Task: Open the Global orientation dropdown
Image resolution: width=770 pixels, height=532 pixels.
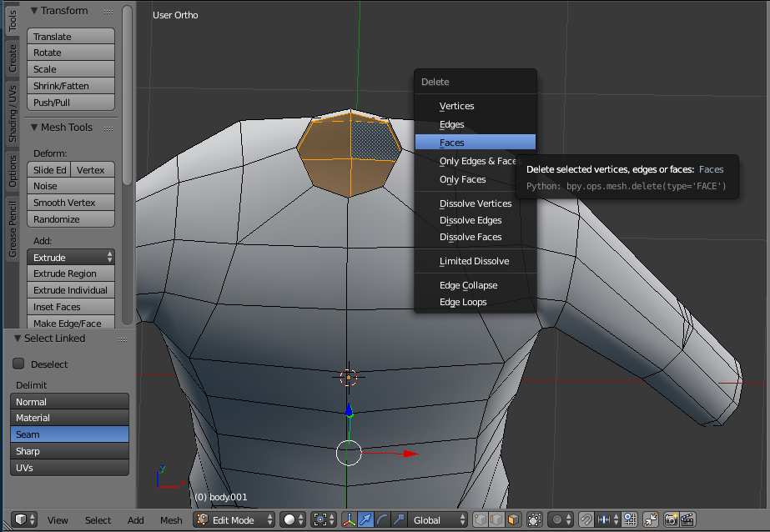Action: coord(438,519)
